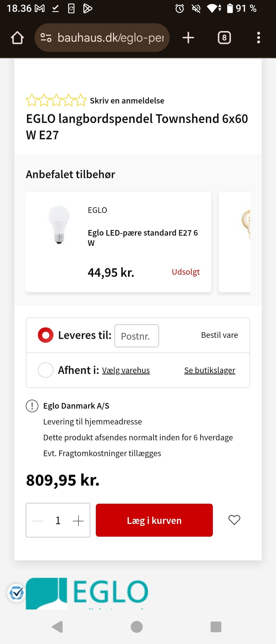Open Android recent apps square button
This screenshot has width=276, height=644.
pos(216,627)
